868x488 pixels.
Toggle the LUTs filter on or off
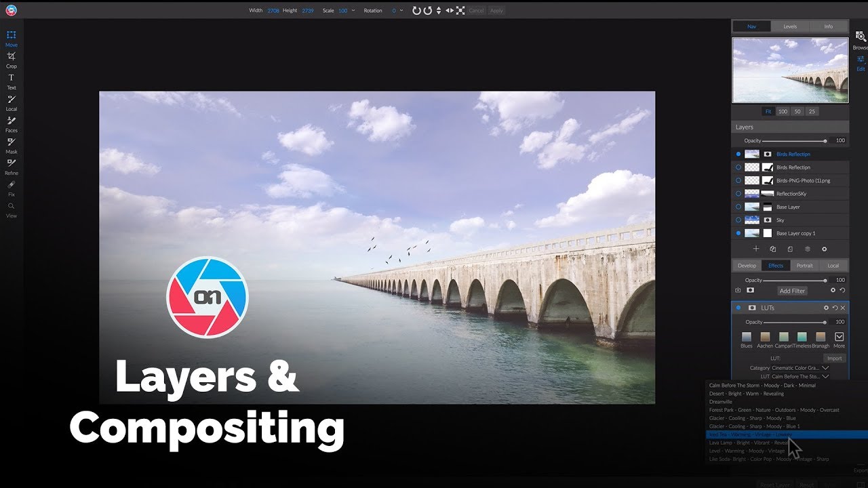coord(738,308)
